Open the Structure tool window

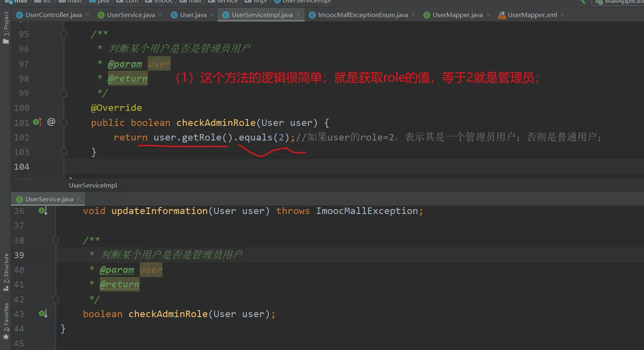coord(6,272)
